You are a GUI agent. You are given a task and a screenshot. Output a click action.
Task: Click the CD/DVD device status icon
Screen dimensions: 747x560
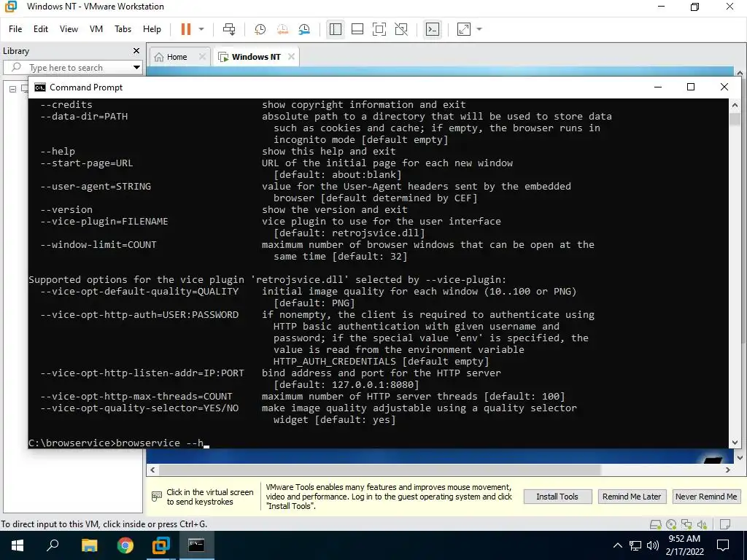click(x=671, y=525)
